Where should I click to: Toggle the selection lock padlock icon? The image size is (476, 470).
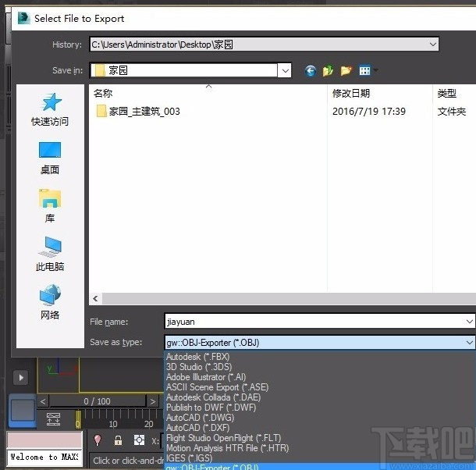click(x=118, y=440)
